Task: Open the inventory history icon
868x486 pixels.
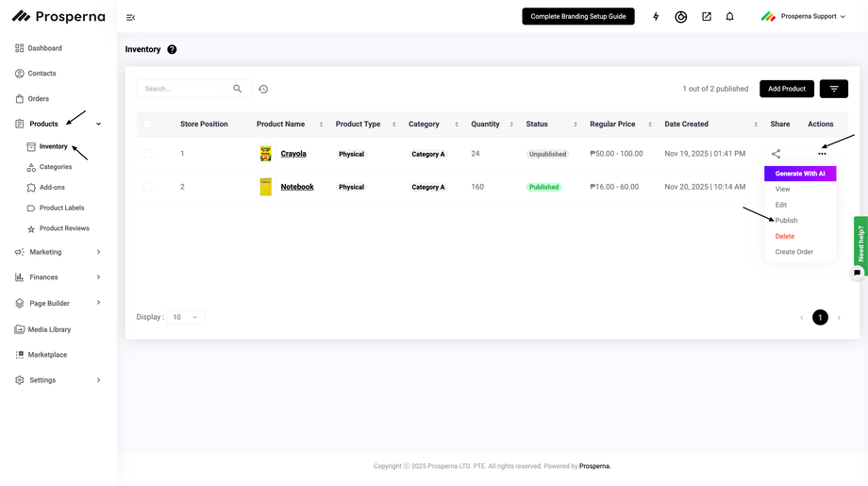Action: [x=263, y=89]
